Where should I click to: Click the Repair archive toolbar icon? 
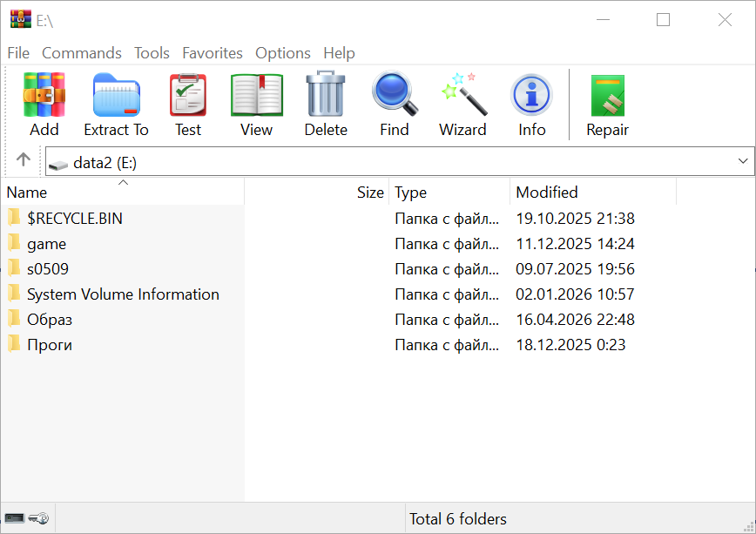click(x=608, y=96)
